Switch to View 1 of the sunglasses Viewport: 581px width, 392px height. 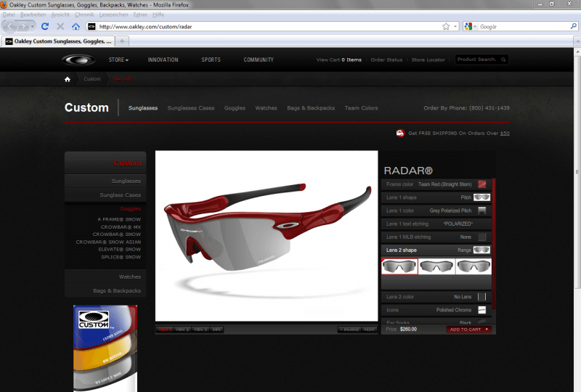coord(164,330)
